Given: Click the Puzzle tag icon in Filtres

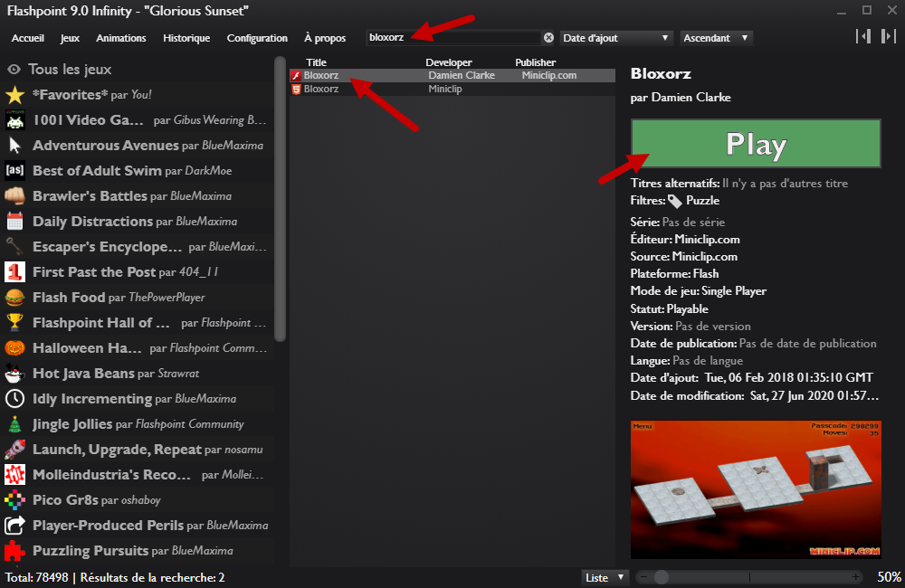Looking at the screenshot, I should coord(675,201).
